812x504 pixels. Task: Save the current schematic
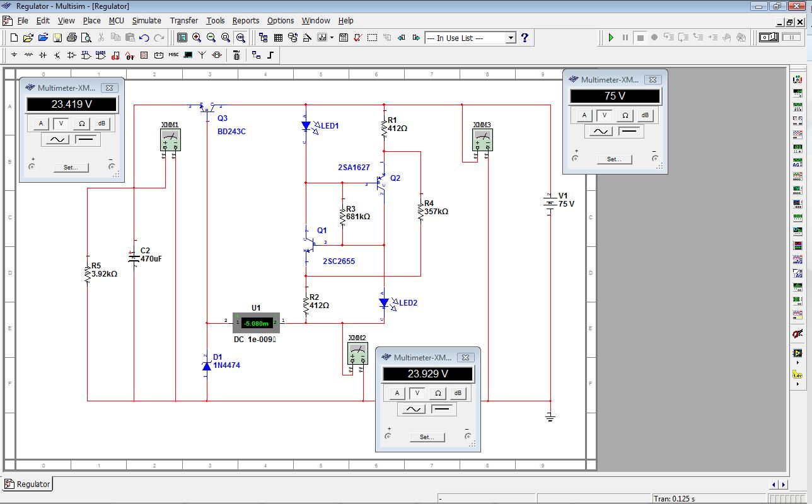(x=57, y=38)
